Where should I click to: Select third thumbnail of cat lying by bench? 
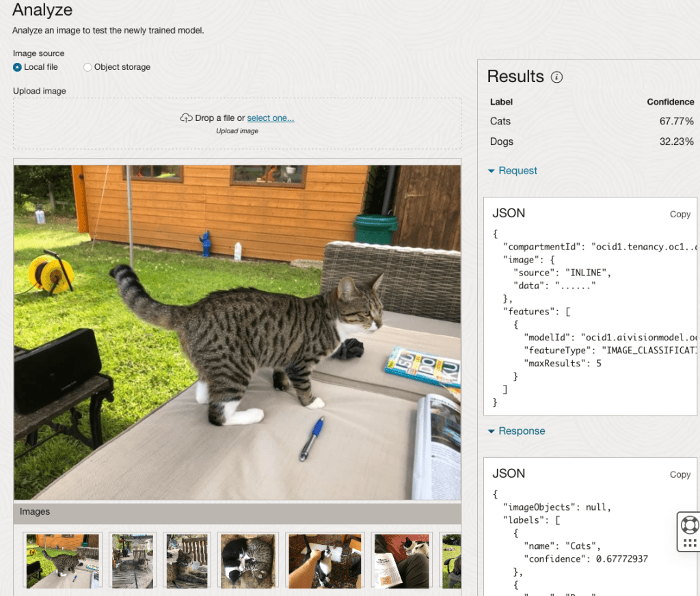click(186, 560)
